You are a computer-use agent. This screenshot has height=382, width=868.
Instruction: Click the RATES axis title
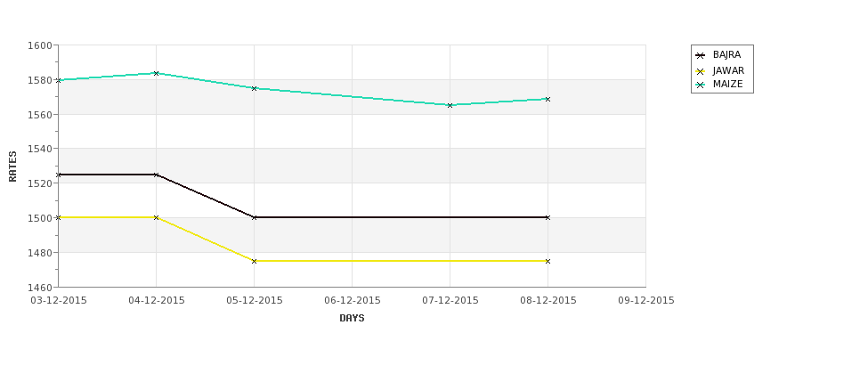(12, 167)
